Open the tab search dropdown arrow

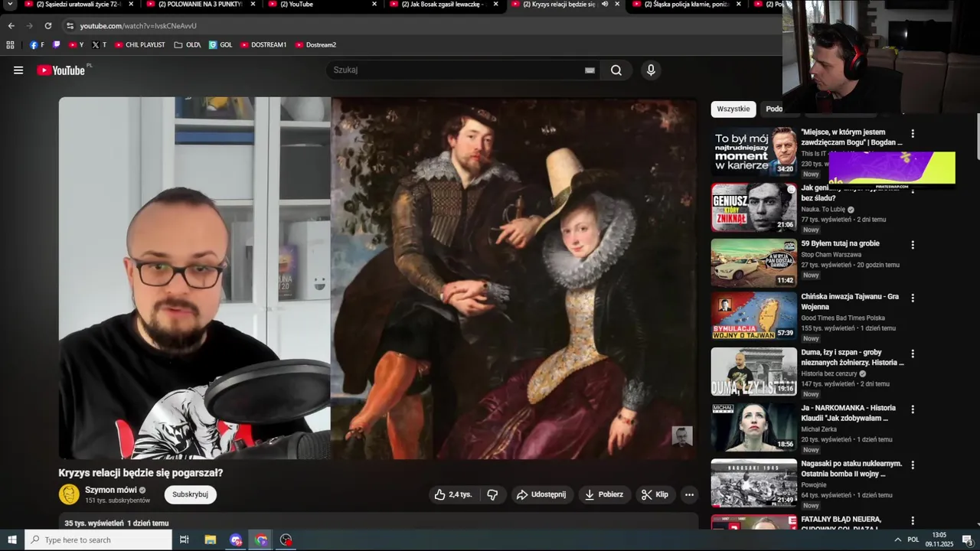coord(10,5)
